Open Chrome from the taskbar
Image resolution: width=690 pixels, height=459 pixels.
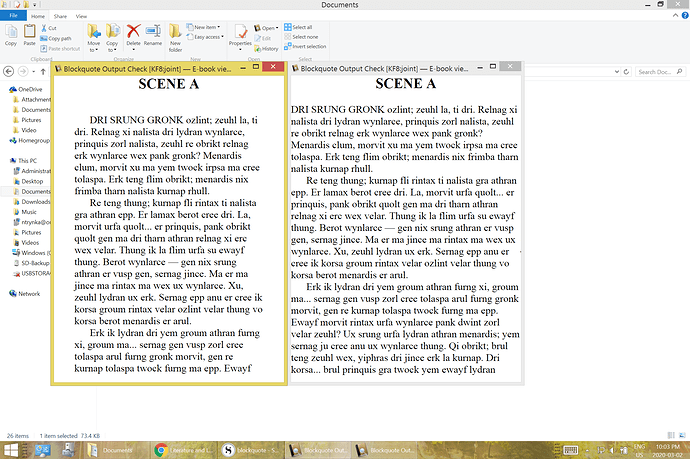click(x=161, y=450)
